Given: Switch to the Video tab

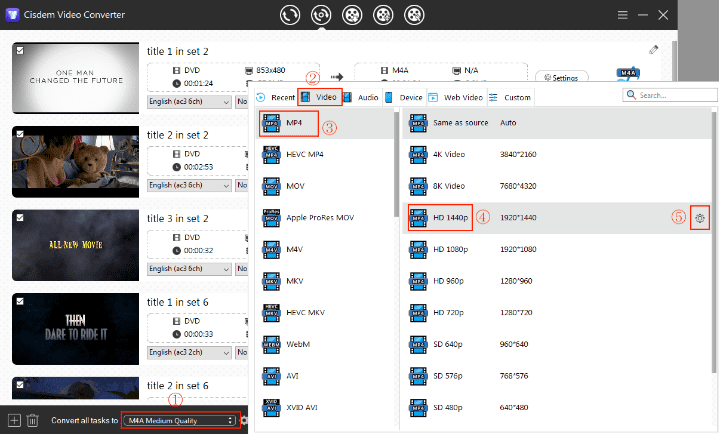Looking at the screenshot, I should 320,97.
